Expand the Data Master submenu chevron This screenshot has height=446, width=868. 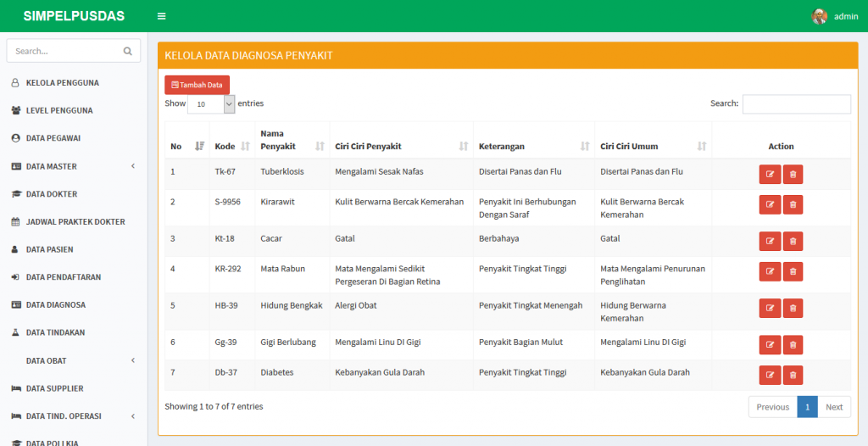pyautogui.click(x=133, y=166)
